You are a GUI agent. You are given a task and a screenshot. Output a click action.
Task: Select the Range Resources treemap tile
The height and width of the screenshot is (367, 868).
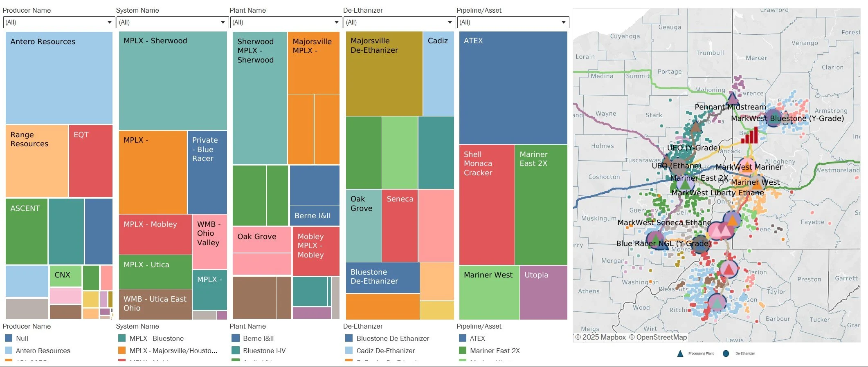[37, 161]
